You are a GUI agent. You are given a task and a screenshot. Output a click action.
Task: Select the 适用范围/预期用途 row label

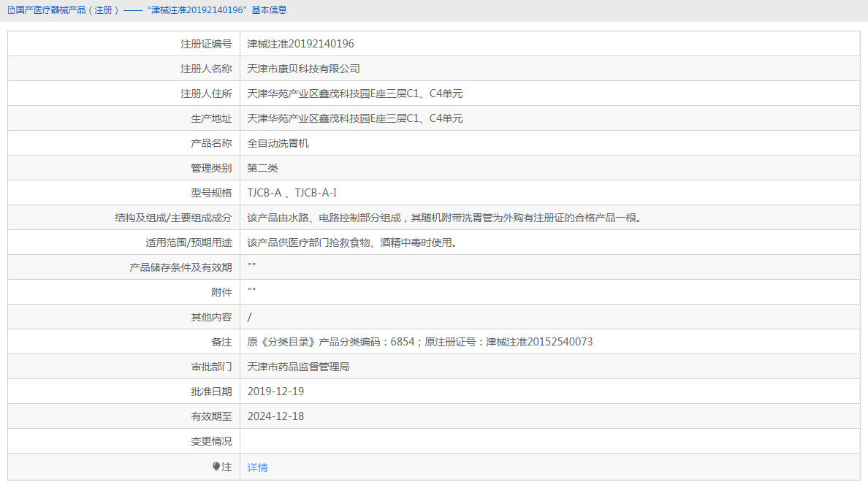[x=185, y=242]
